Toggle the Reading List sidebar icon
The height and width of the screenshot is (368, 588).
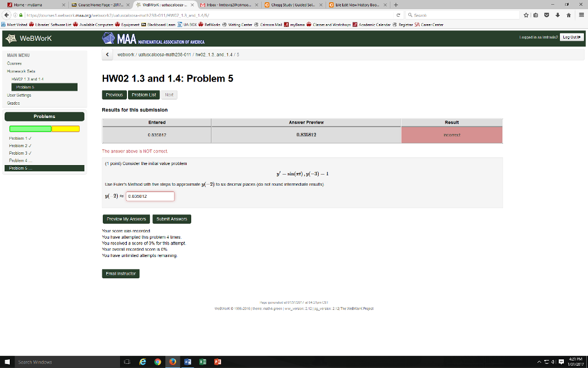[536, 15]
